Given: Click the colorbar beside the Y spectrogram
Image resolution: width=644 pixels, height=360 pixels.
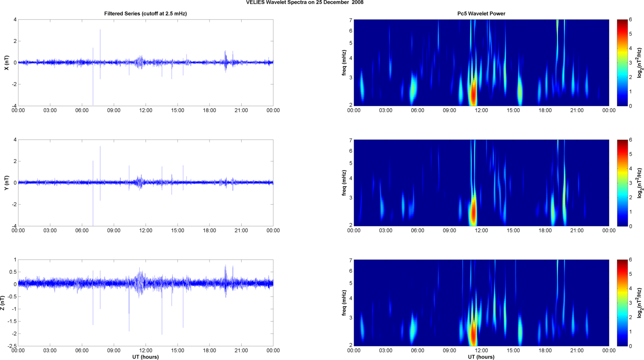Looking at the screenshot, I should (622, 183).
